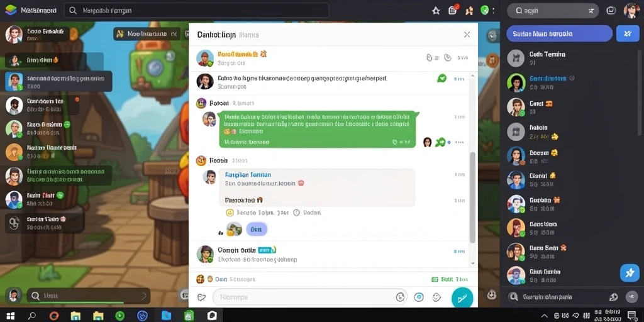The width and height of the screenshot is (644, 322).
Task: Click the wide blue button in the right panel
Action: (559, 34)
